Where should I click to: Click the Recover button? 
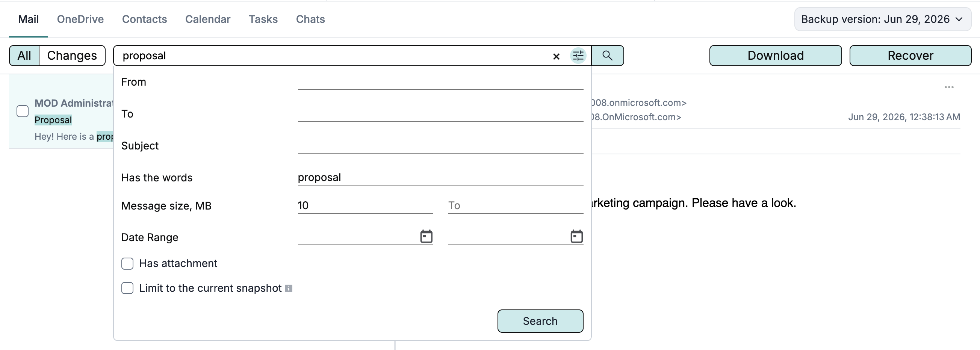910,56
